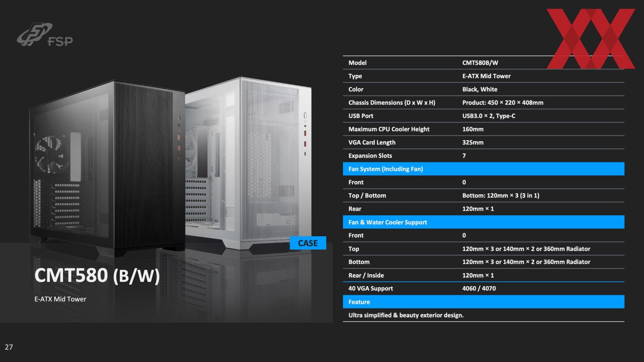
Task: Click the Bottom row label
Action: (x=359, y=262)
